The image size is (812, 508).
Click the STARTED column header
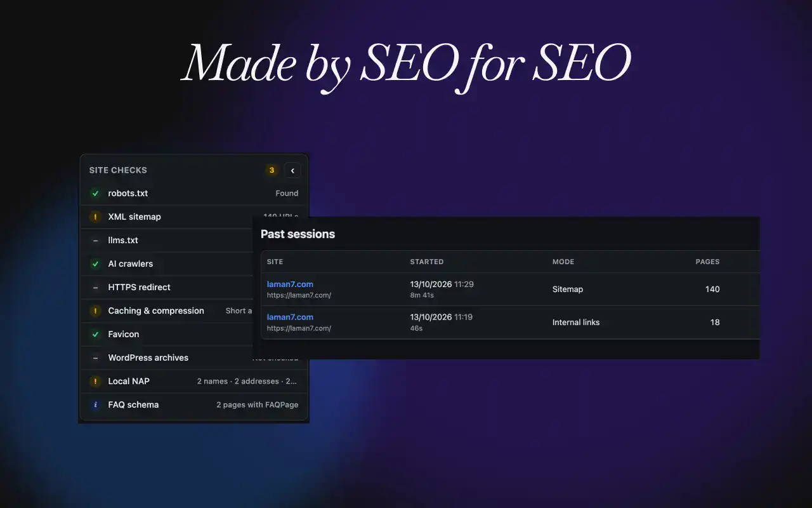tap(427, 262)
